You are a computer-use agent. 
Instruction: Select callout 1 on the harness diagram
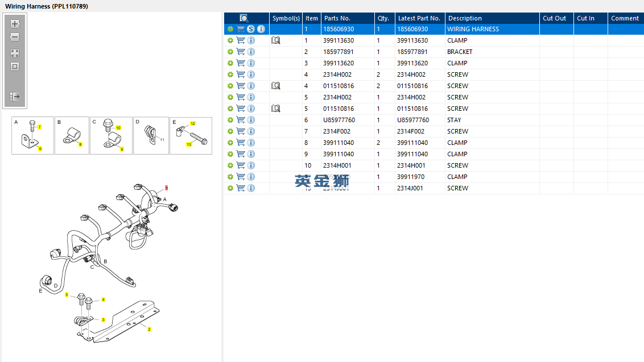click(166, 188)
